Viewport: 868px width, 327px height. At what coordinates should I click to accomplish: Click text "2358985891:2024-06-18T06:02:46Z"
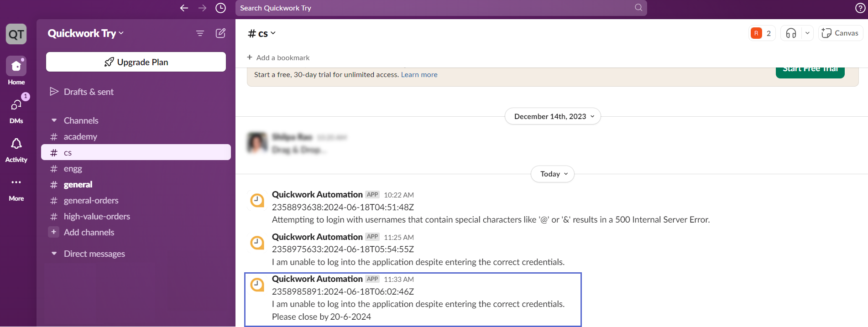[x=343, y=291]
